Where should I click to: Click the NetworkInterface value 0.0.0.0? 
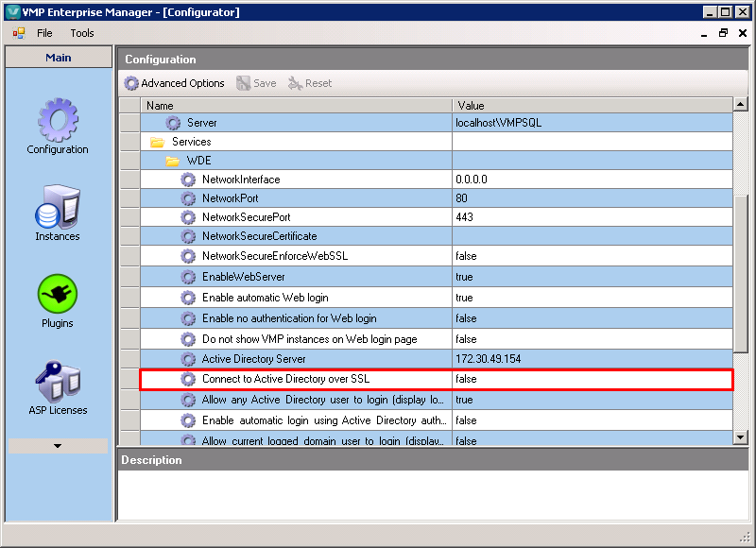[471, 180]
